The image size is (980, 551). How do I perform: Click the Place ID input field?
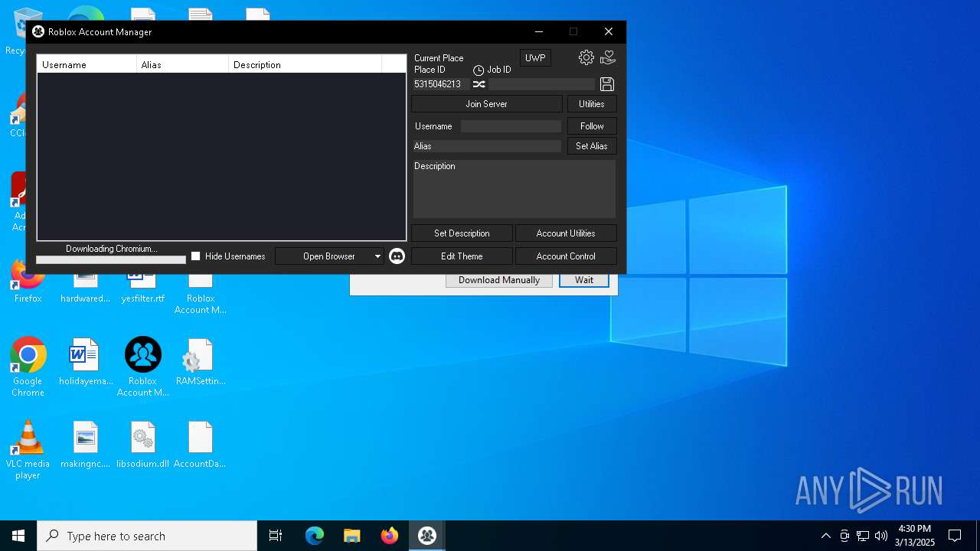pyautogui.click(x=441, y=84)
